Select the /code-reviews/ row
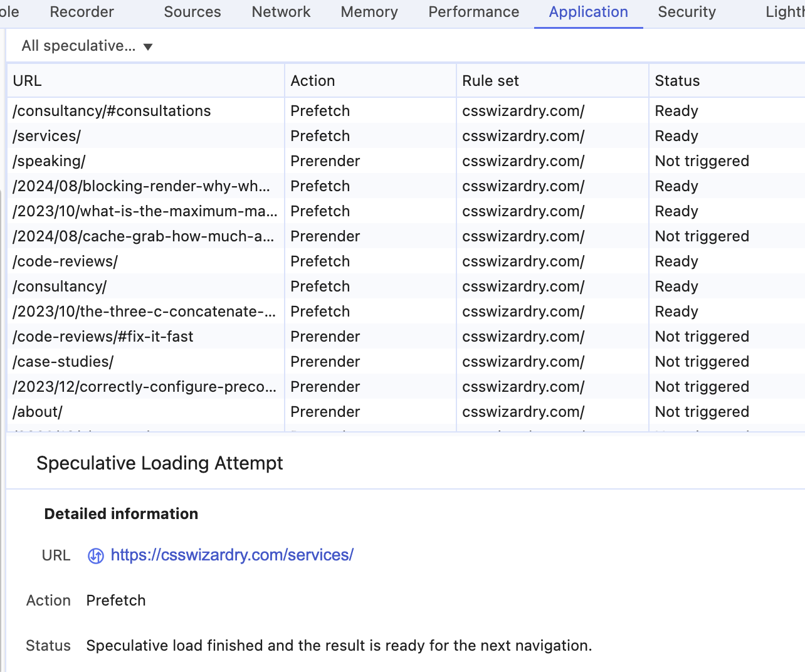Image resolution: width=805 pixels, height=672 pixels. (x=406, y=261)
